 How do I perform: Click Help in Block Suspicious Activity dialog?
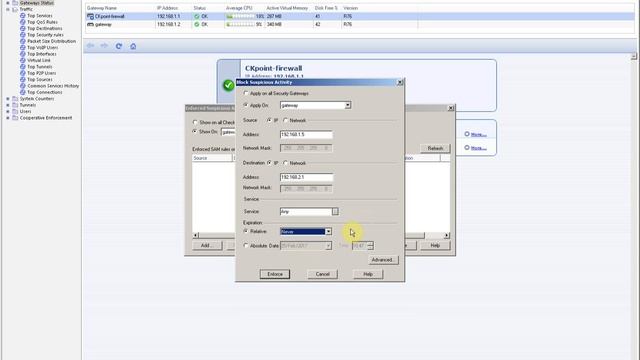click(368, 274)
